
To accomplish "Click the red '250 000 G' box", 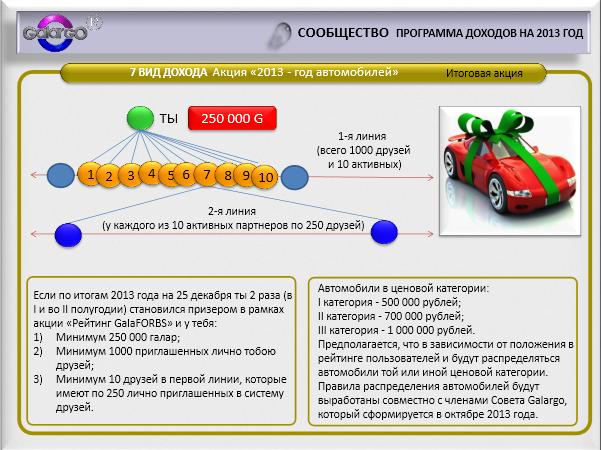I will 232,118.
